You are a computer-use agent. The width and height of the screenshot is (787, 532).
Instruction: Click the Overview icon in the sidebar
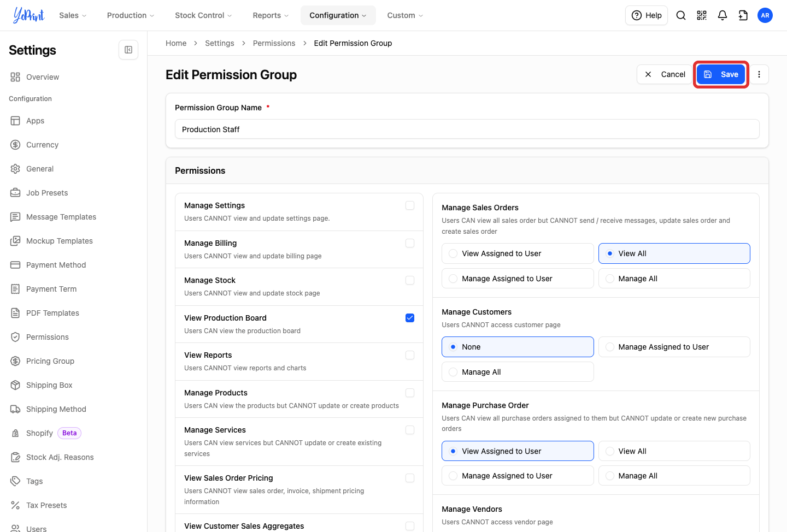pyautogui.click(x=15, y=77)
